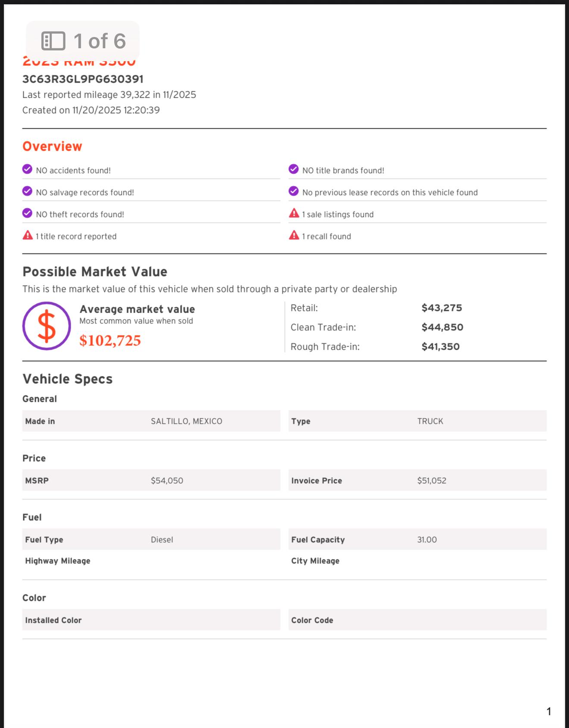Click the warning icon beside 1 recall found

click(294, 235)
